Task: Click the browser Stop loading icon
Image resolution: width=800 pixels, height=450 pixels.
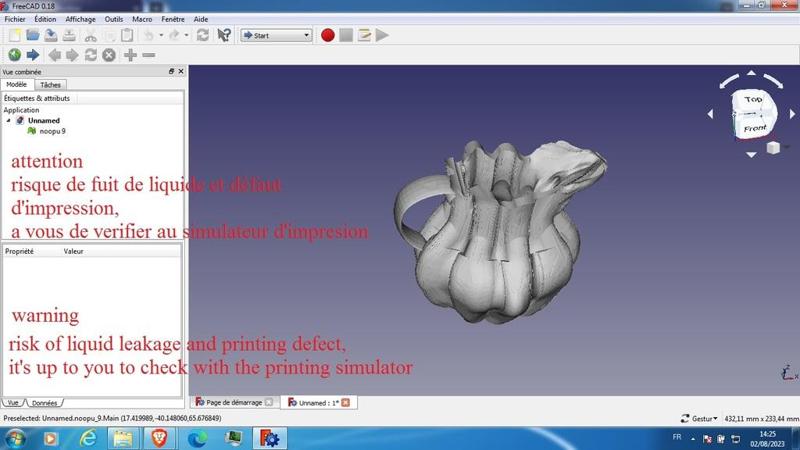Action: [x=109, y=55]
